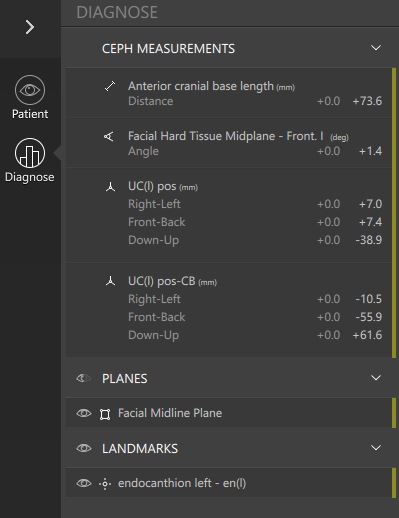This screenshot has height=518, width=399.
Task: Open the Patient eye icon tab
Action: click(30, 97)
